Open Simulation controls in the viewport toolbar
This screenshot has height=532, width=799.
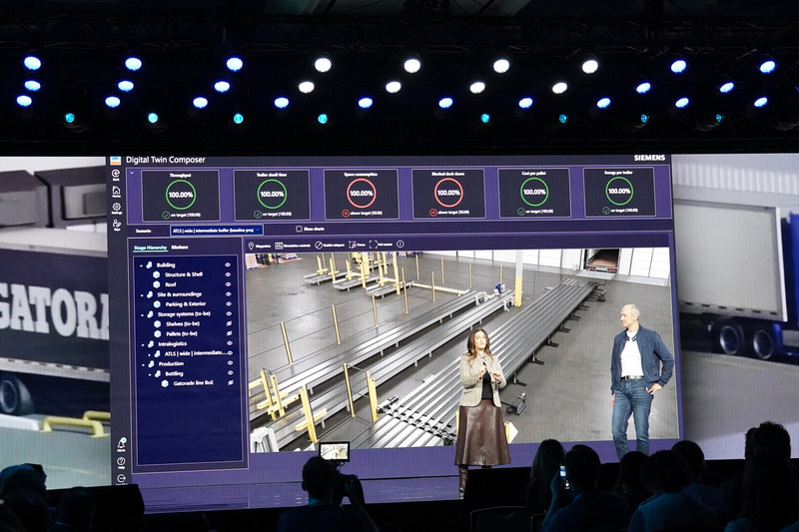(279, 246)
